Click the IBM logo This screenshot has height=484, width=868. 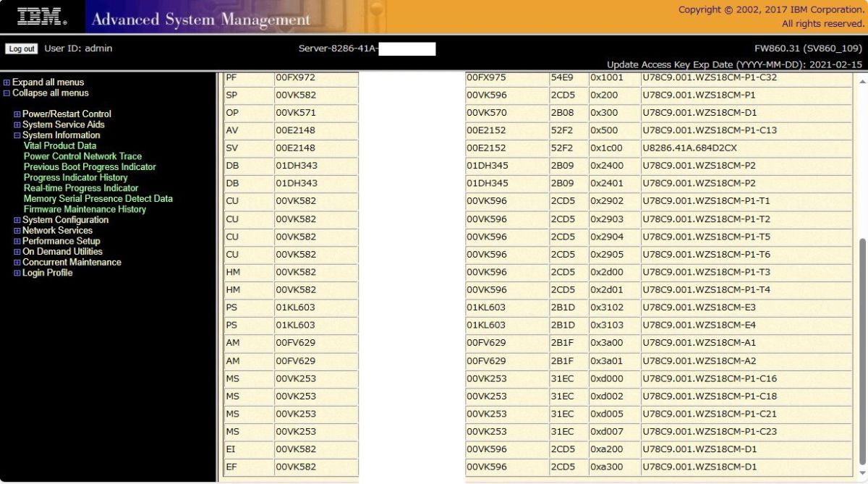pyautogui.click(x=42, y=17)
